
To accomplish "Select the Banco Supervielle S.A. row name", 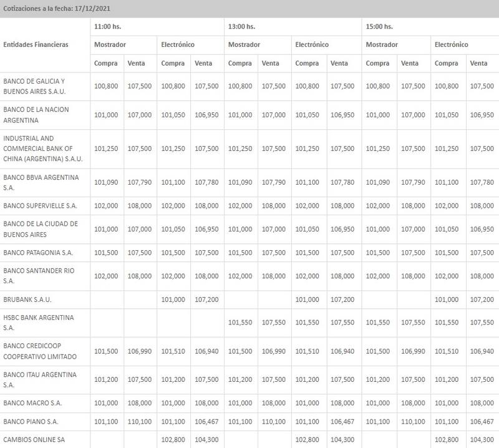I will (40, 205).
